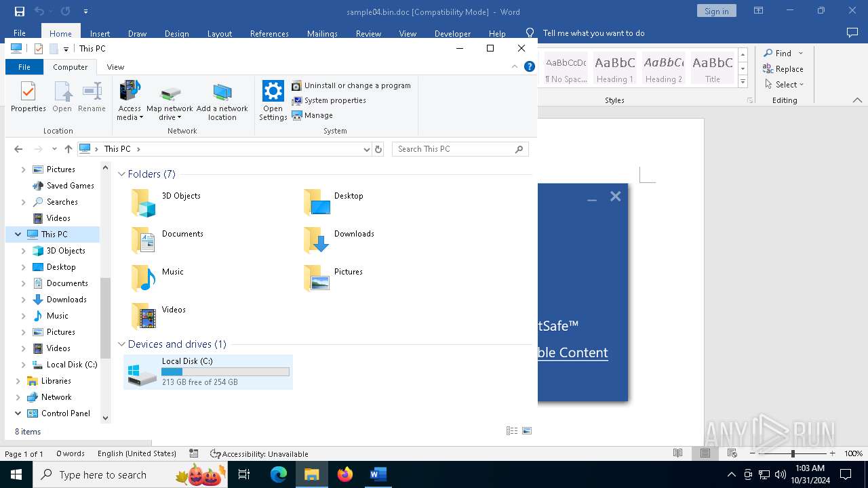Apply the Title style in Word
The image size is (868, 488).
click(713, 68)
